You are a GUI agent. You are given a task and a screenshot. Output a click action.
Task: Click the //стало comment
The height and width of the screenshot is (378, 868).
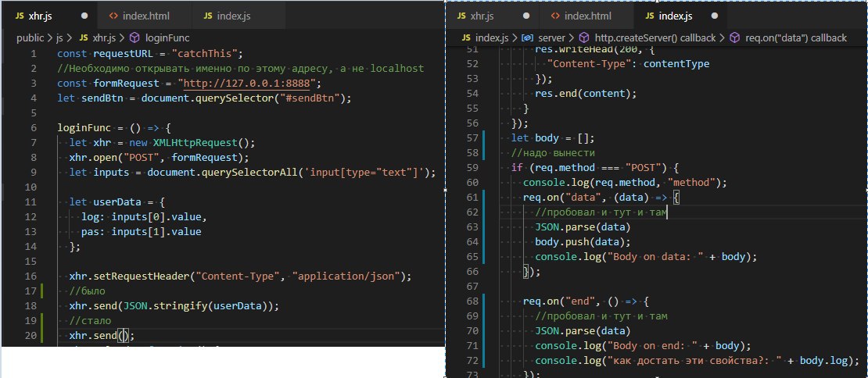coord(90,320)
